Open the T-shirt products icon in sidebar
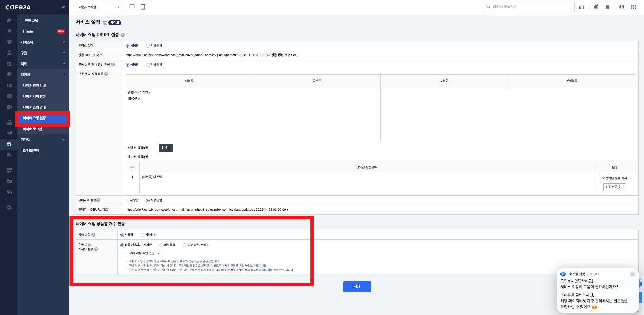The height and width of the screenshot is (315, 644). coord(9,42)
